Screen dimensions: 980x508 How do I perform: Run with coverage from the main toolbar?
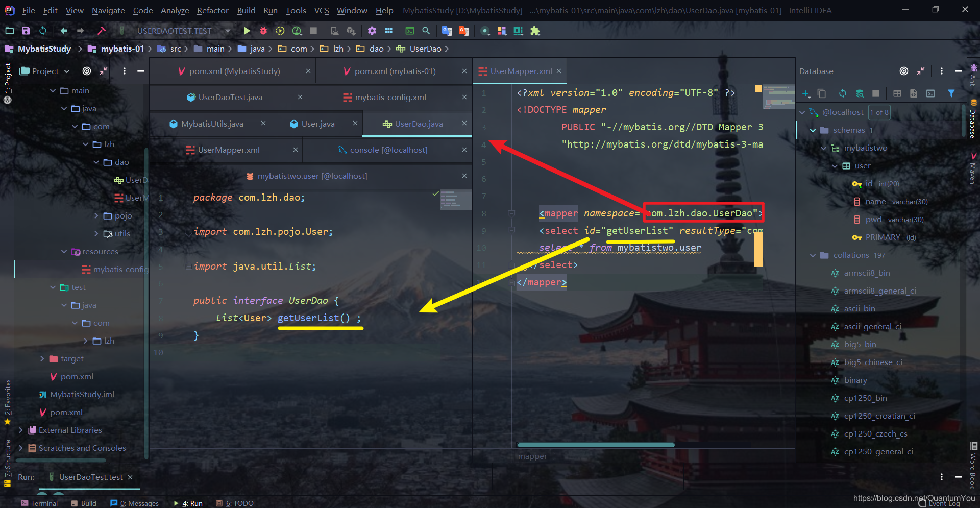[x=280, y=31]
